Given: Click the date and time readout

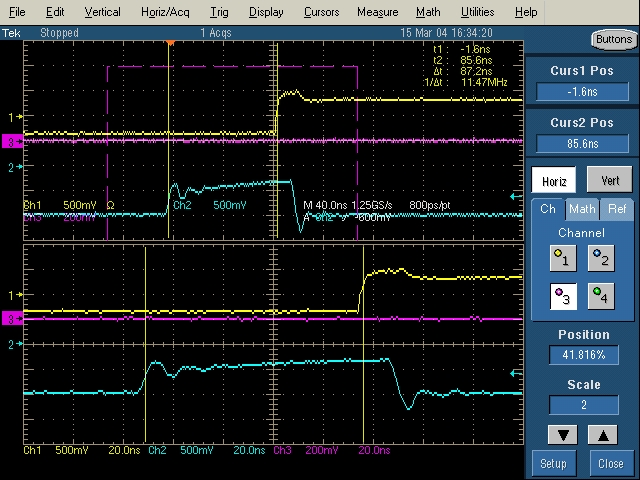Looking at the screenshot, I should click(x=446, y=33).
